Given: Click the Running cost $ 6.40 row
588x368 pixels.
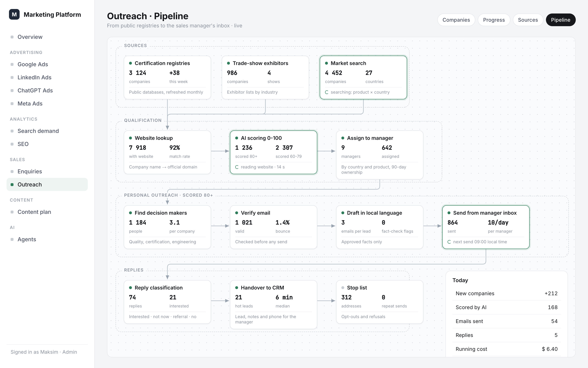Looking at the screenshot, I should [x=506, y=349].
